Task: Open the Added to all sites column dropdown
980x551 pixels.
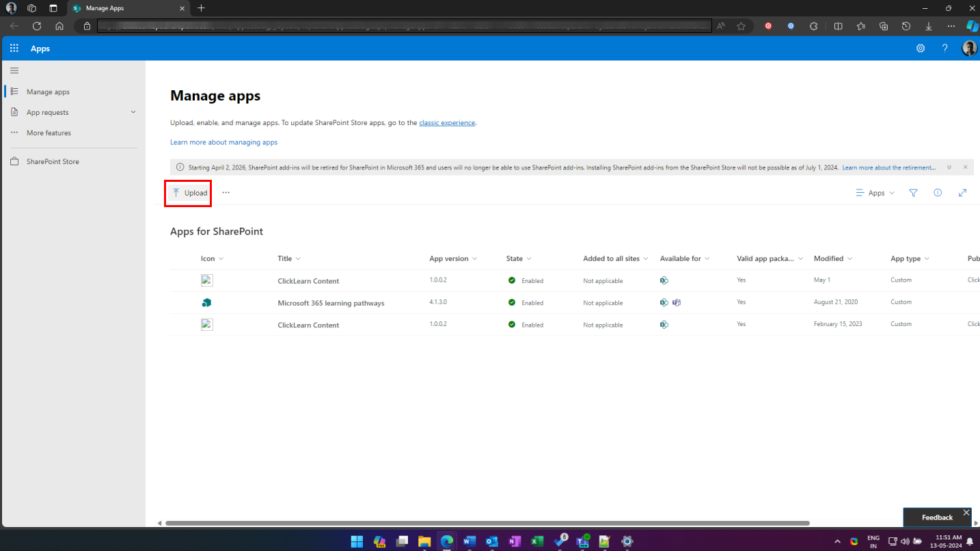Action: point(616,258)
